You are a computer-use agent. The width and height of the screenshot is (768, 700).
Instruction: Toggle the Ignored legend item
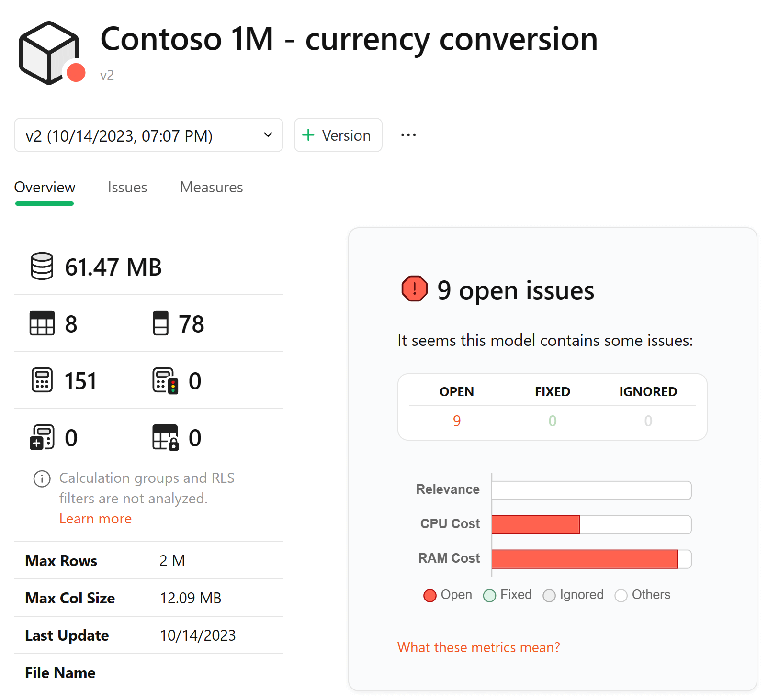(573, 595)
